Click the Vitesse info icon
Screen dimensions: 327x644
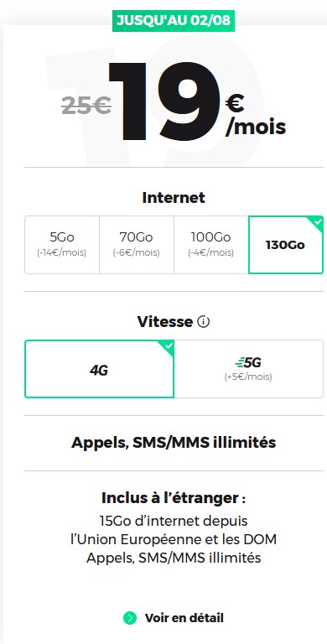coord(204,322)
